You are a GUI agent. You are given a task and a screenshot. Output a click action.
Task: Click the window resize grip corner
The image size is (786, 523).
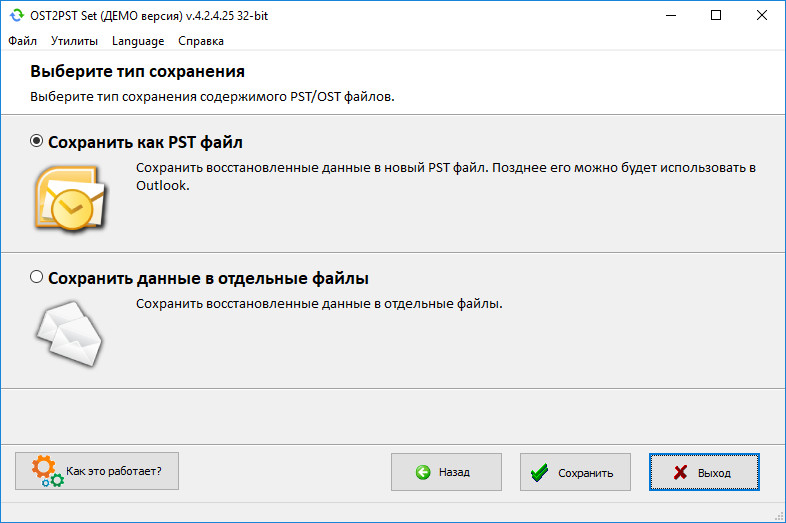coord(778,516)
